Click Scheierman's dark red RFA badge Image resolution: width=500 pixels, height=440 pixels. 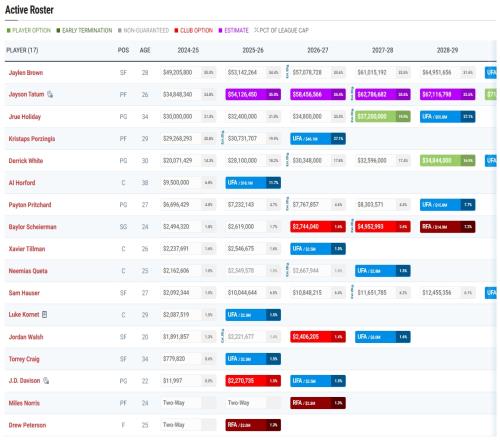448,226
